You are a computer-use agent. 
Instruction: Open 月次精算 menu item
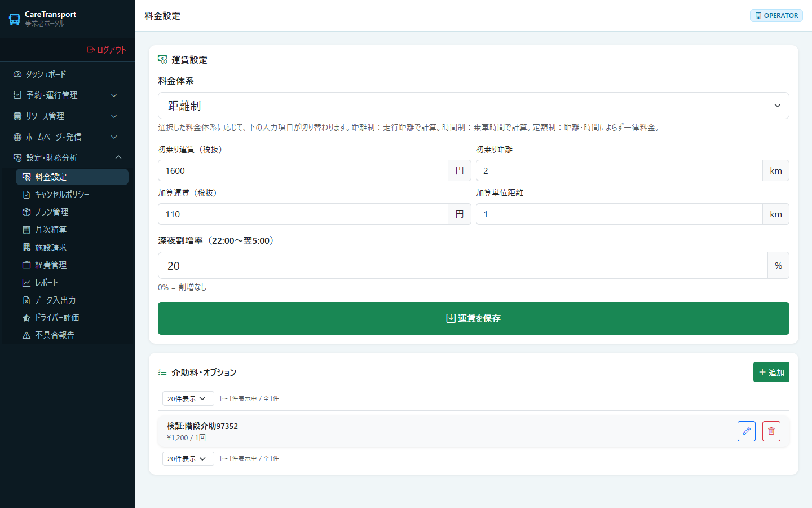point(72,229)
